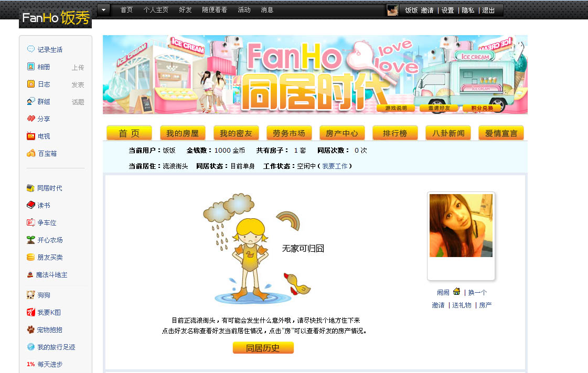Open the 排行榜 tab
The image size is (588, 373).
point(395,133)
